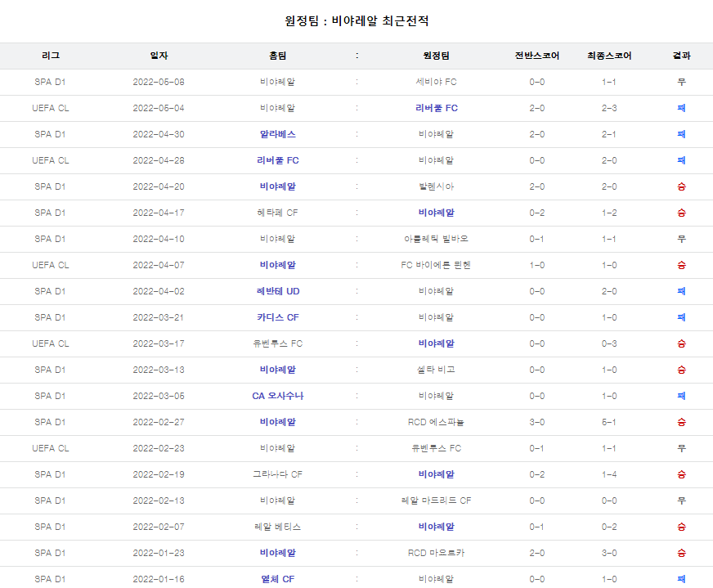The width and height of the screenshot is (713, 588).
Task: Click the 무 result for 2022-04-10
Action: [682, 239]
